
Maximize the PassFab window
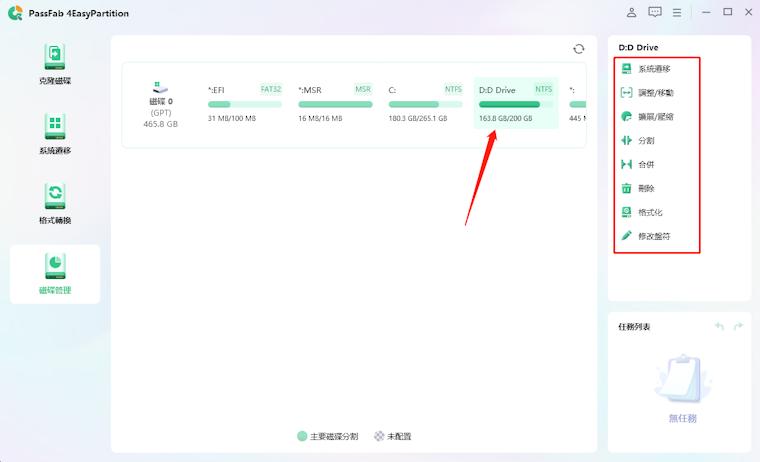tap(728, 12)
